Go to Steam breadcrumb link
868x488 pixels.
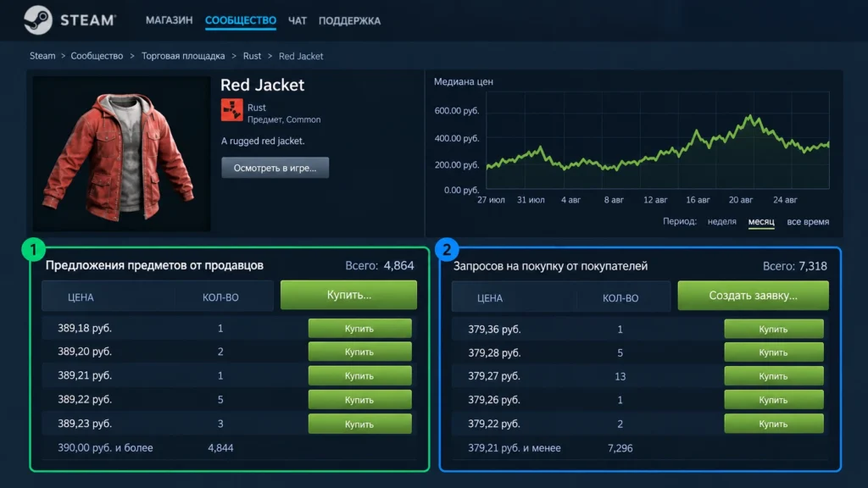coord(42,56)
